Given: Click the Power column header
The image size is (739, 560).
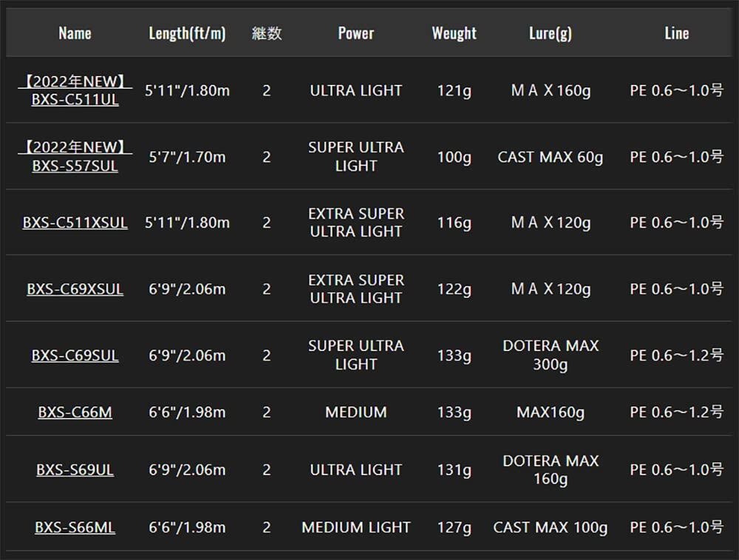Looking at the screenshot, I should (355, 33).
